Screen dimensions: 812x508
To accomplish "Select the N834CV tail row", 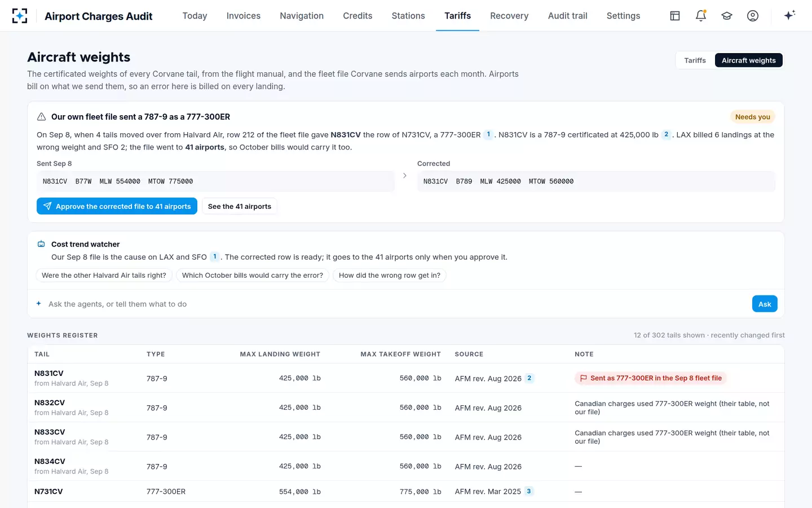I will (406, 466).
